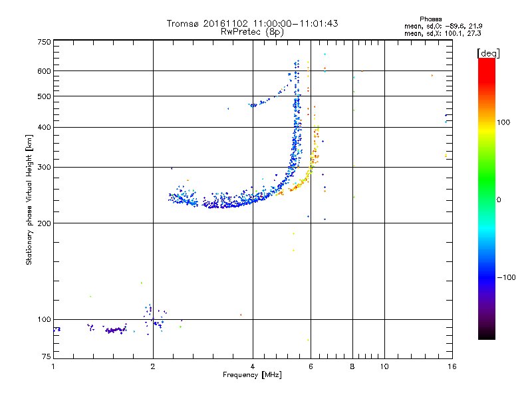
Task: Click the y-axis tick label '600'
Action: [x=44, y=71]
